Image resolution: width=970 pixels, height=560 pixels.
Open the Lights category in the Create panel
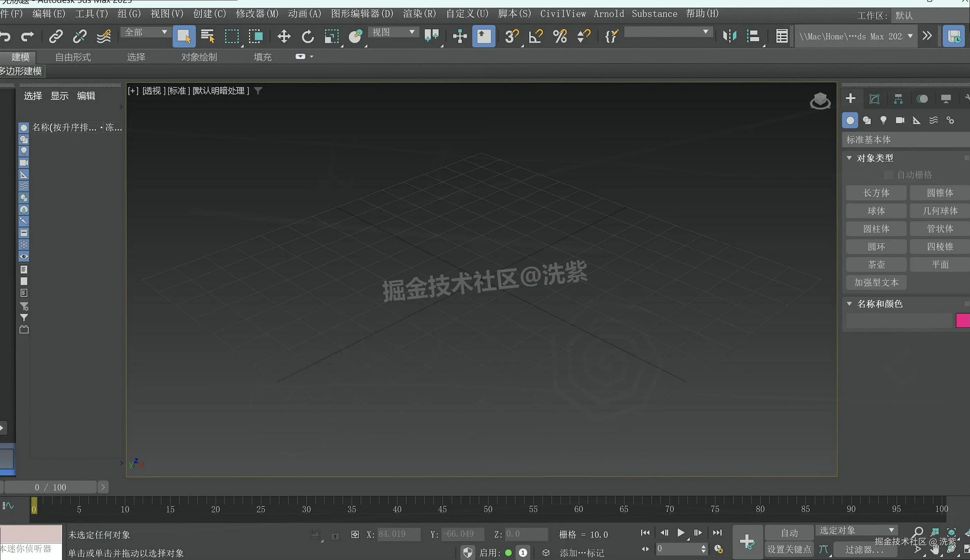883,120
